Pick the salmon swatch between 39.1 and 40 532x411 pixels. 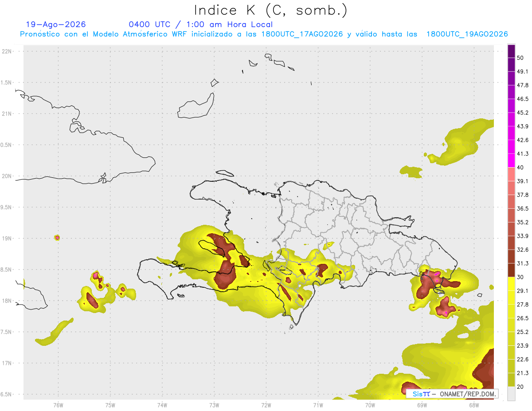pyautogui.click(x=511, y=174)
